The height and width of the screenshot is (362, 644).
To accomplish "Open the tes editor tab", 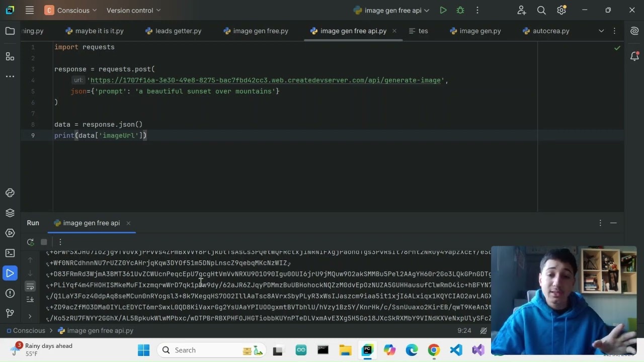I will click(x=419, y=31).
